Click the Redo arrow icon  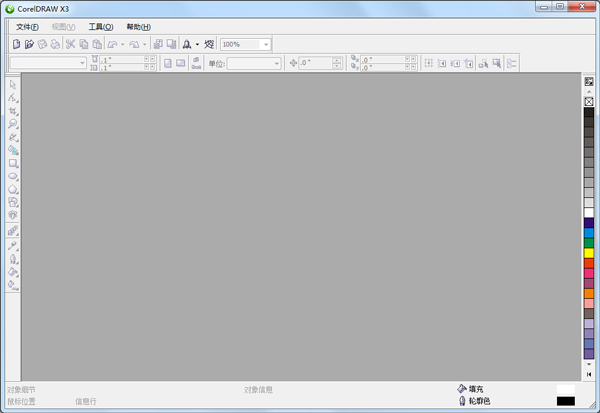[134, 44]
